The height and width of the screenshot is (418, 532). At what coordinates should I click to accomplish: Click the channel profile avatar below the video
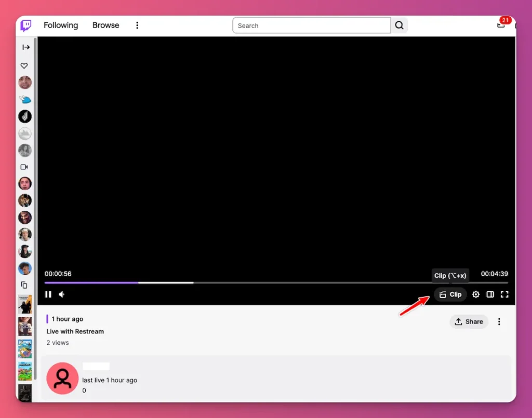[62, 378]
